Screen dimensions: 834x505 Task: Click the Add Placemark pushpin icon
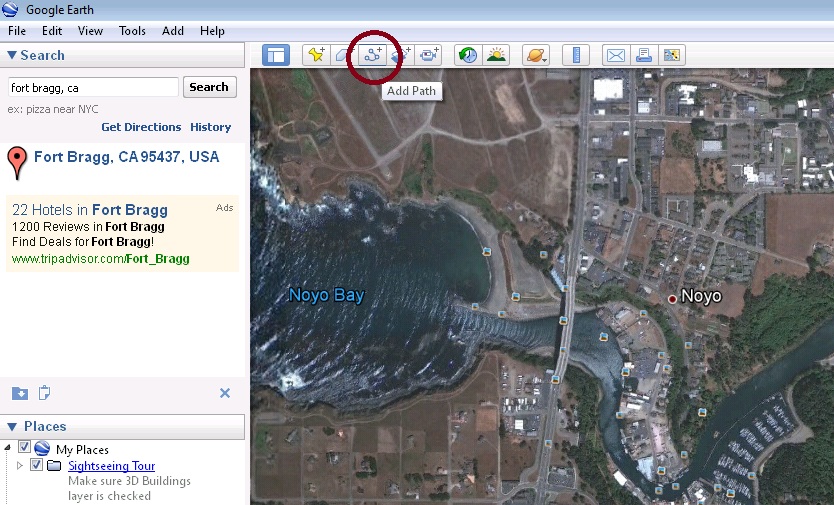click(x=317, y=55)
